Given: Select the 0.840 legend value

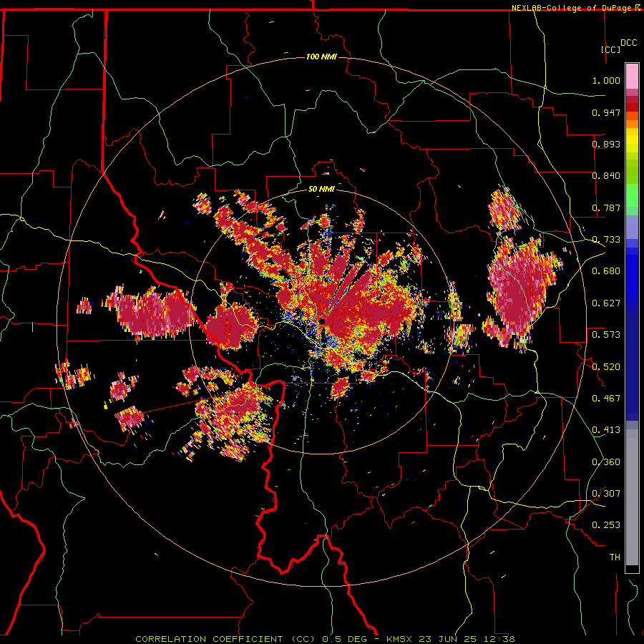Looking at the screenshot, I should pyautogui.click(x=606, y=176).
